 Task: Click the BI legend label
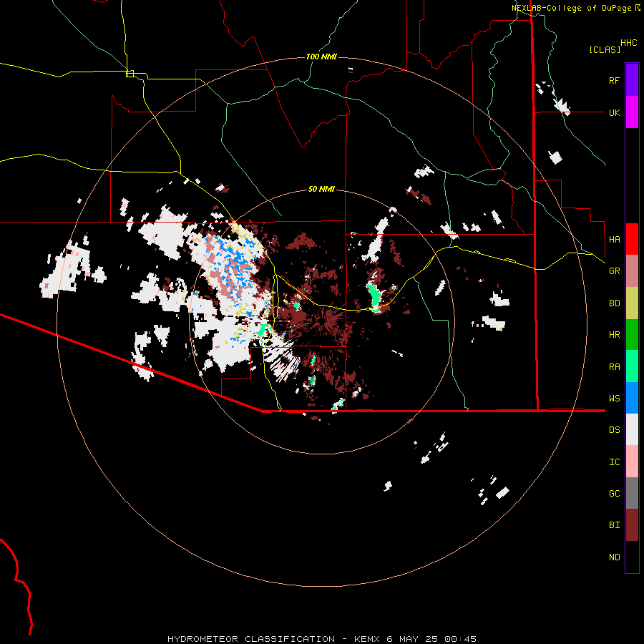coord(614,525)
